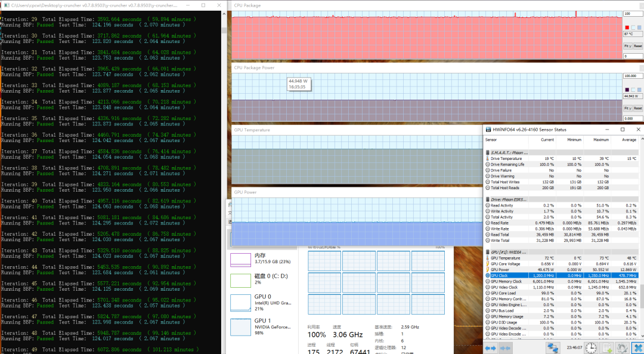This screenshot has height=354, width=644.
Task: Click 87 °C current value in CPU Package graph
Action: pyautogui.click(x=633, y=33)
